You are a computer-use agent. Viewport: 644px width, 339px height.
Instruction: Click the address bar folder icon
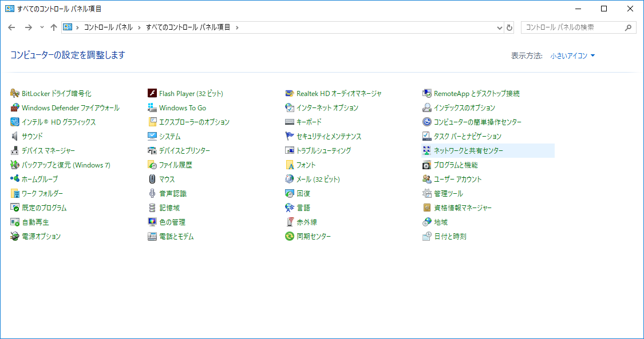pos(68,27)
